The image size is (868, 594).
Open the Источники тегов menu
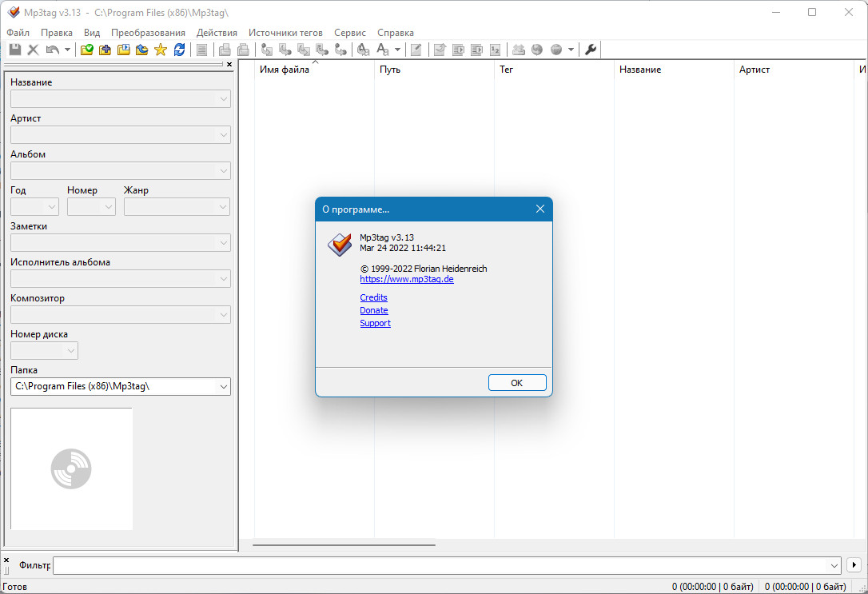285,33
